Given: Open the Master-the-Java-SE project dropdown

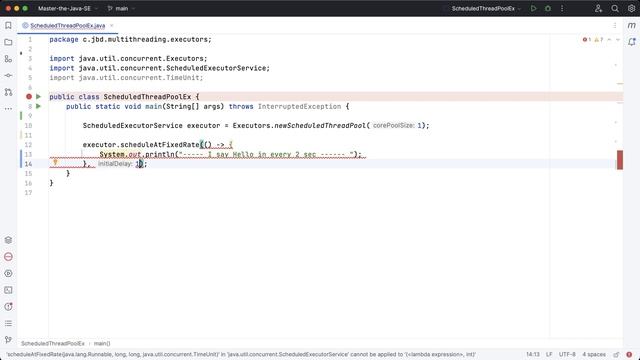Looking at the screenshot, I should pos(68,8).
